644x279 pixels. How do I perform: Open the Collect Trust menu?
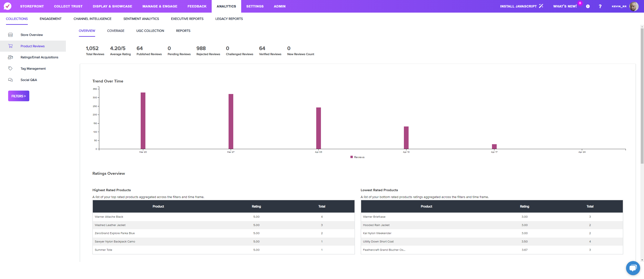click(68, 6)
